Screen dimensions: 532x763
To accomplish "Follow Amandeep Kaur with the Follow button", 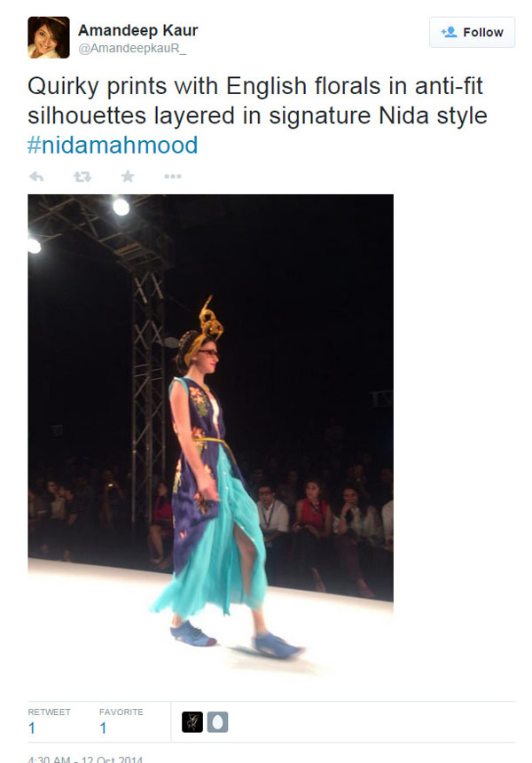I will pos(472,32).
